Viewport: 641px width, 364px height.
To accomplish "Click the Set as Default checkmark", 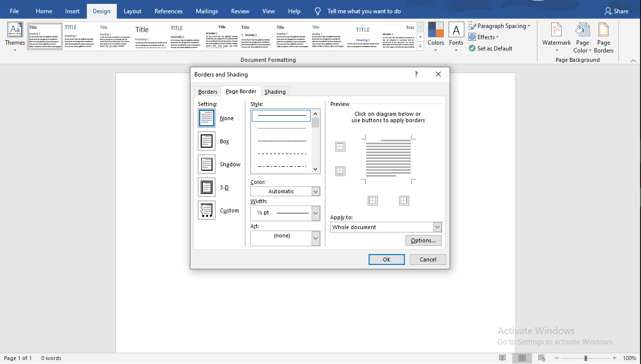I will coord(472,49).
